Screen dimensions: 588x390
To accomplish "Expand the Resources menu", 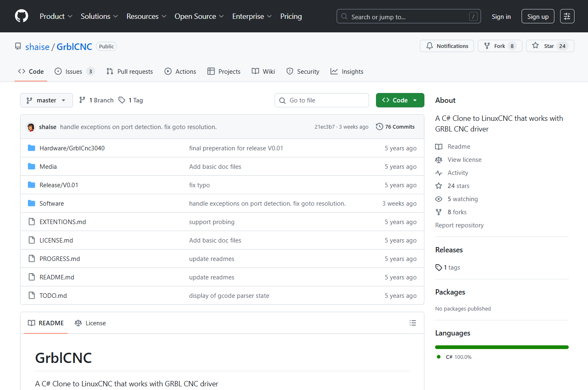I will [x=146, y=16].
